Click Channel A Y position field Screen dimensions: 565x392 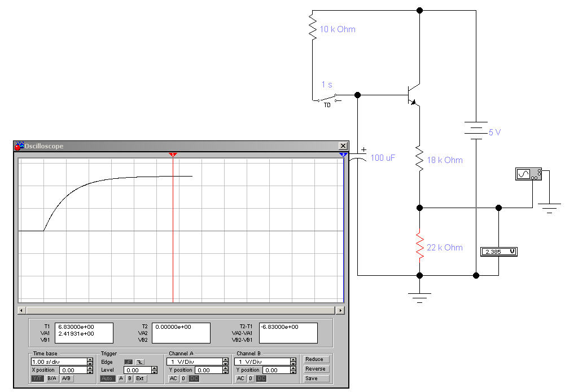[x=209, y=370]
